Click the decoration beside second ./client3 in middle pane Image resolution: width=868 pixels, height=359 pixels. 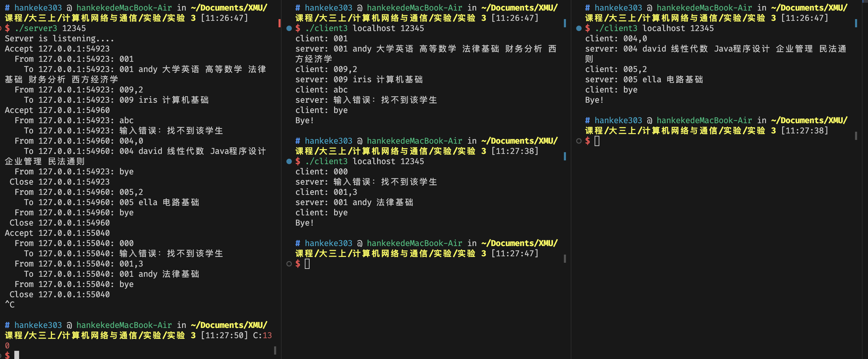[x=289, y=161]
